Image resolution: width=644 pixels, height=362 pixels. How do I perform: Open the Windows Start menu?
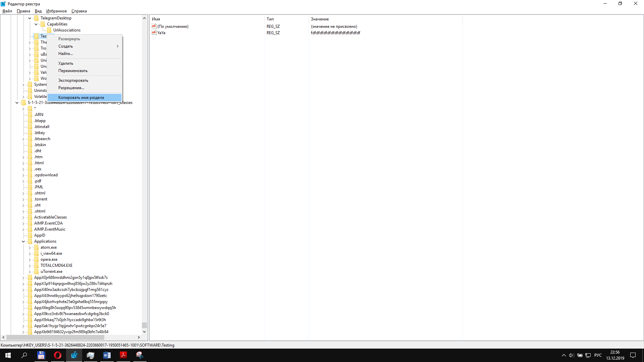(8, 355)
